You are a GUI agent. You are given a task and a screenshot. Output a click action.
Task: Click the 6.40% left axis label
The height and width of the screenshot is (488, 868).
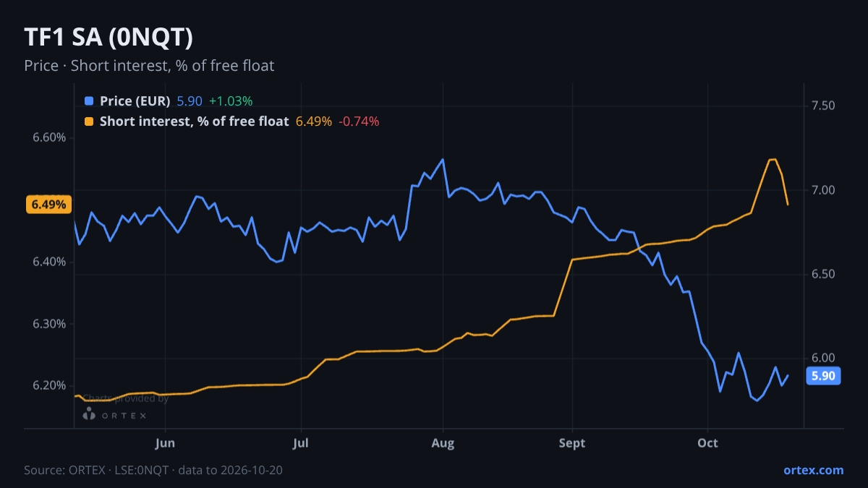pyautogui.click(x=49, y=262)
